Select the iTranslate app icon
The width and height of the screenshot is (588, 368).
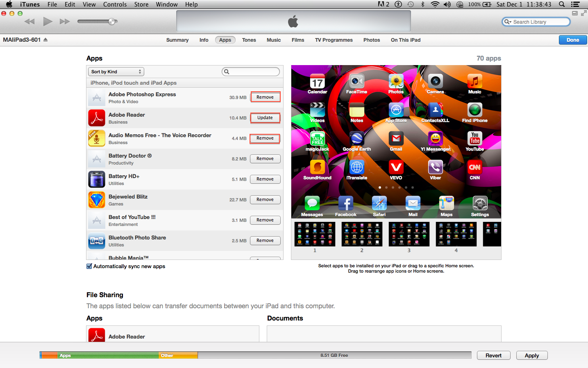click(357, 167)
